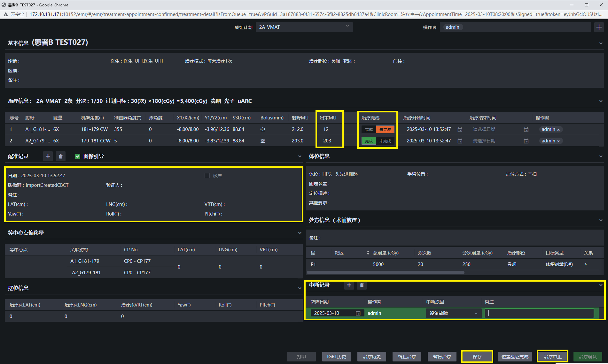Click the 保存 button
608x364 pixels.
(x=477, y=357)
